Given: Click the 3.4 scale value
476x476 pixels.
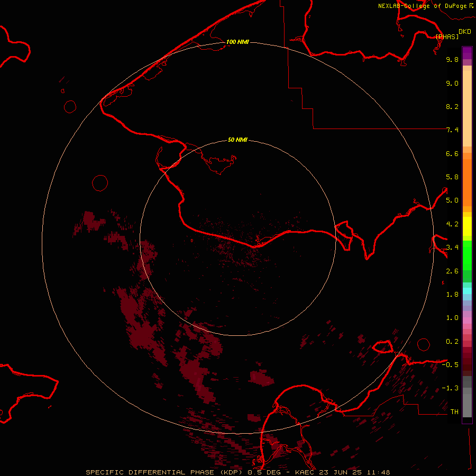Looking at the screenshot, I should click(x=452, y=248).
